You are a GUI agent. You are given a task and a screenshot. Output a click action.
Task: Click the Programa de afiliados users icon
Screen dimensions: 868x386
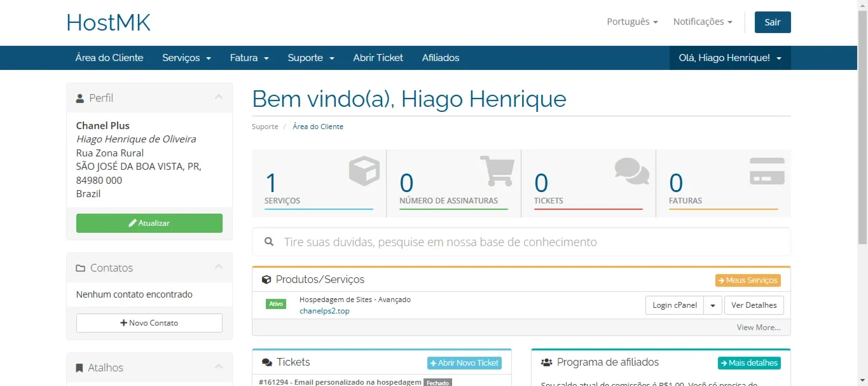[546, 362]
